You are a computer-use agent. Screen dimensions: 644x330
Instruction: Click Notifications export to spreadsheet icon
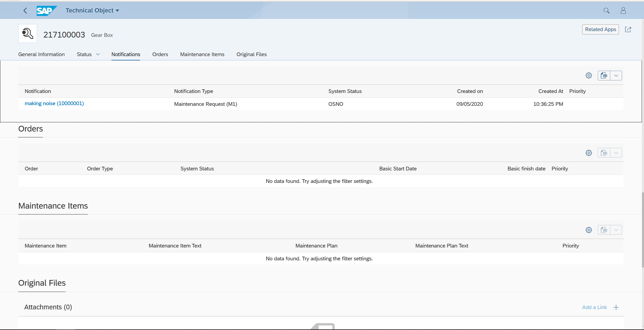tap(604, 75)
